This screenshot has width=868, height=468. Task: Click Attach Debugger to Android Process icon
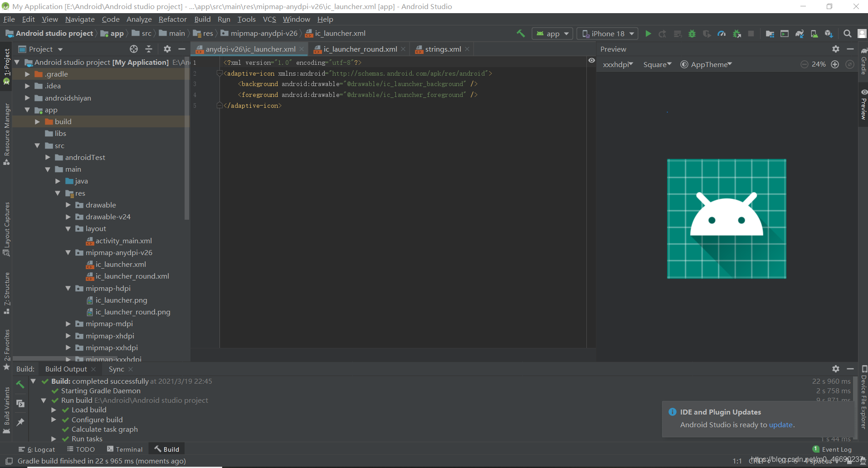pyautogui.click(x=737, y=34)
